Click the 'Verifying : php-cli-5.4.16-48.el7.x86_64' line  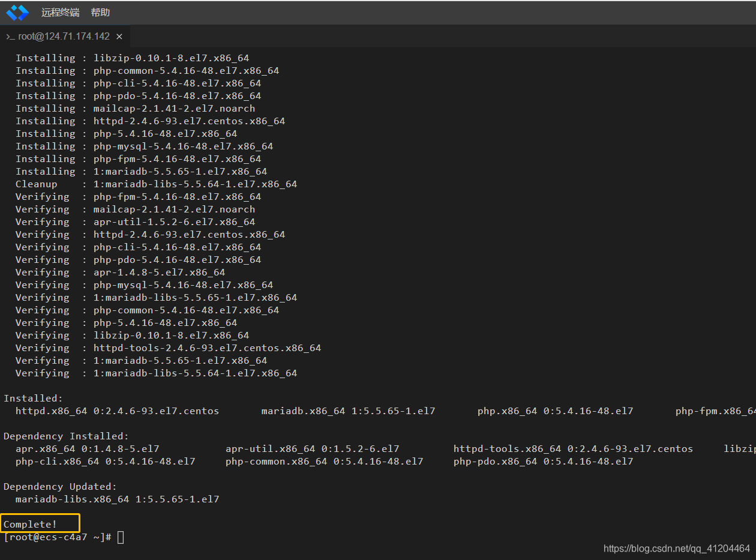click(138, 247)
